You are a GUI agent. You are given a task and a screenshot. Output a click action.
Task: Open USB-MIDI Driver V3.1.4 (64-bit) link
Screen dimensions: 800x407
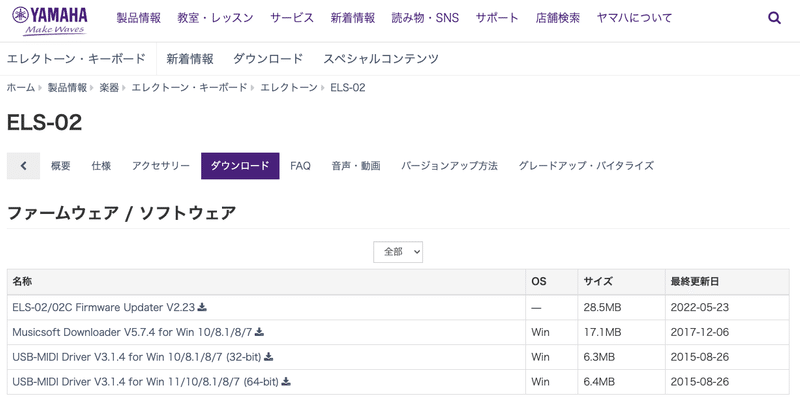click(145, 381)
